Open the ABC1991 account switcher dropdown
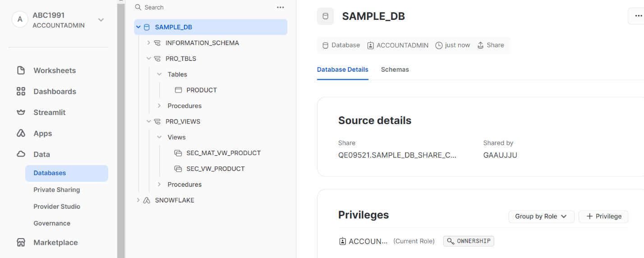 click(x=101, y=20)
